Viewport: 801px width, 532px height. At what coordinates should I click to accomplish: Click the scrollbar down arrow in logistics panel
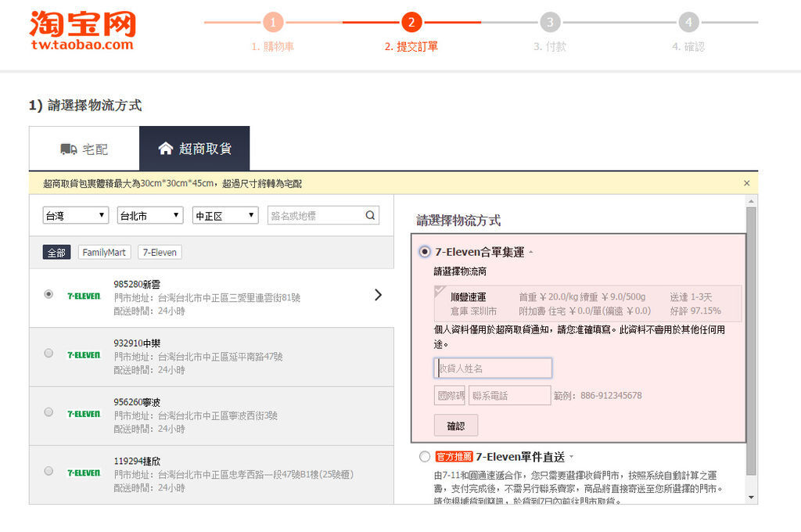751,498
